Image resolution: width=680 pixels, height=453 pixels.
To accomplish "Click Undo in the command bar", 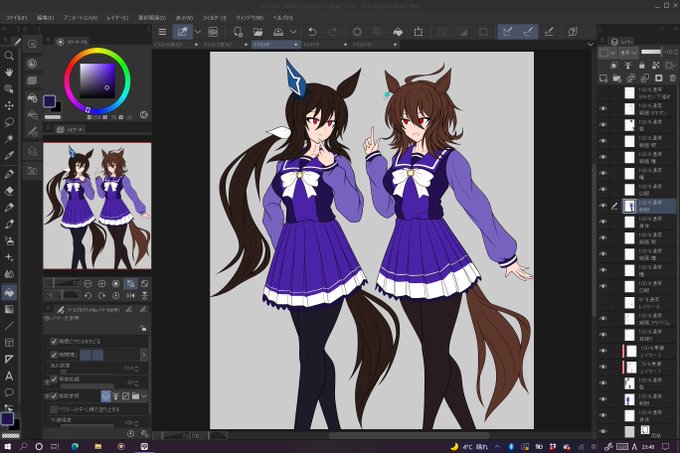I will 312,32.
